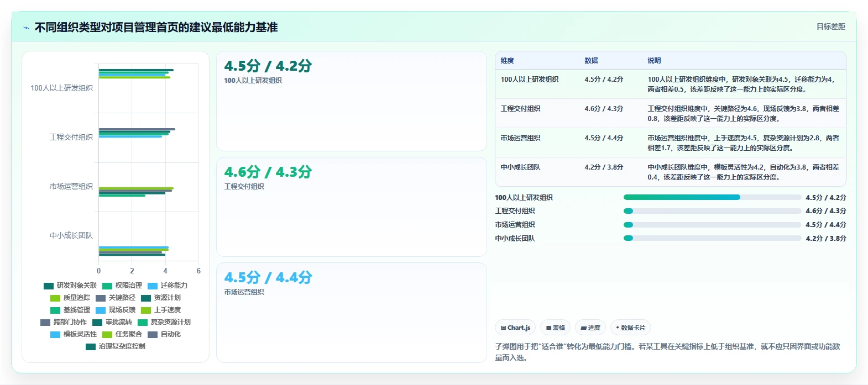Toggle the 基线管理 legend series

(x=70, y=310)
